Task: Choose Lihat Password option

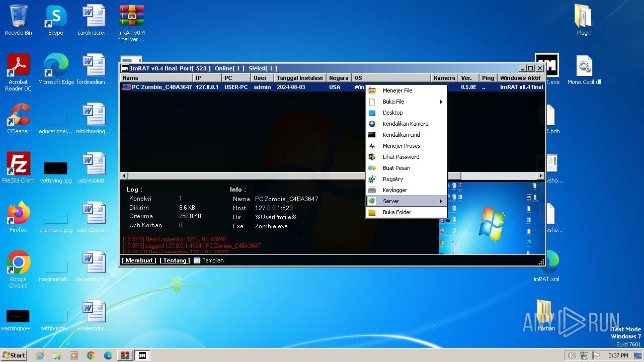Action: 407,157
